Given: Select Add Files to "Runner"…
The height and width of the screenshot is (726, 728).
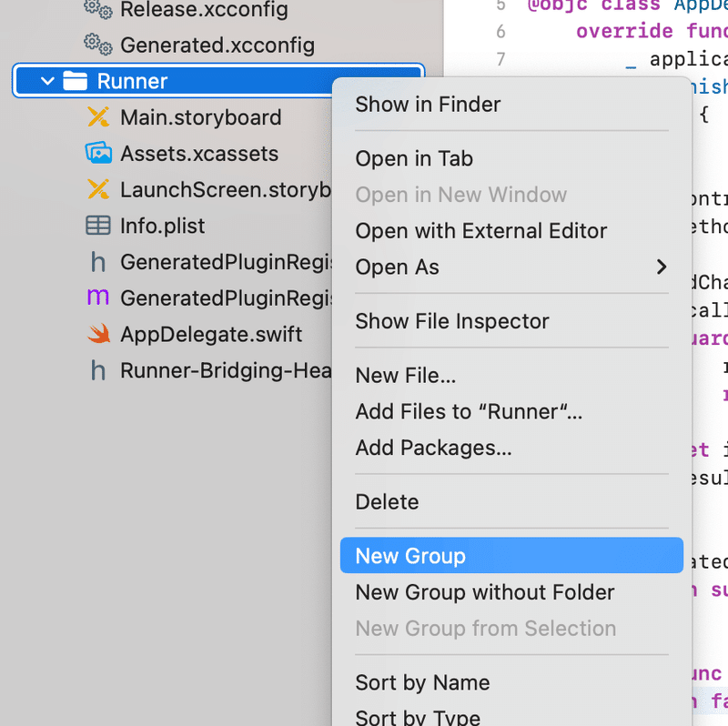Looking at the screenshot, I should click(511, 412).
